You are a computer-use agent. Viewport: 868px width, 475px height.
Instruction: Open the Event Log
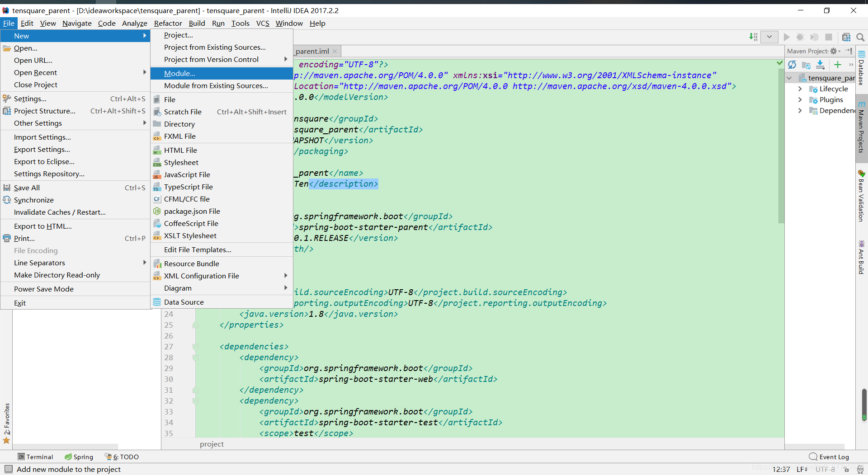pyautogui.click(x=829, y=457)
